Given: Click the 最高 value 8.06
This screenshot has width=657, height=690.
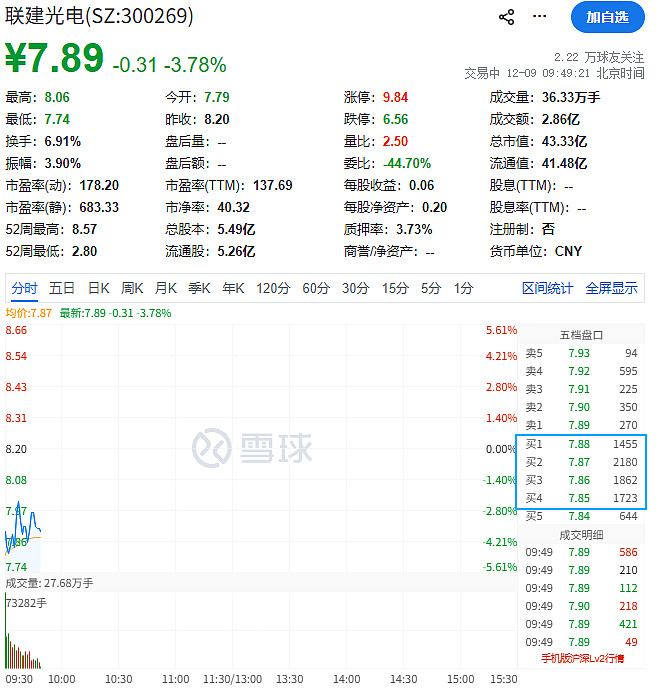Looking at the screenshot, I should tap(57, 97).
